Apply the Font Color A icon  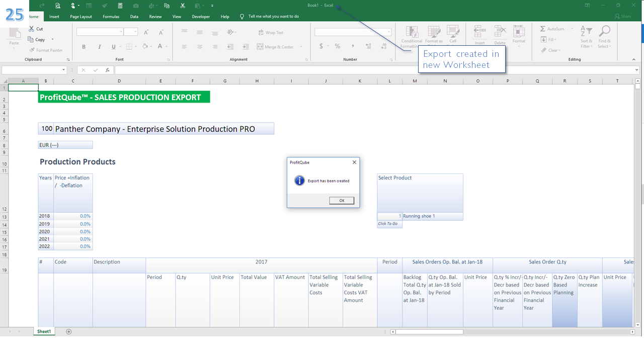tap(160, 46)
